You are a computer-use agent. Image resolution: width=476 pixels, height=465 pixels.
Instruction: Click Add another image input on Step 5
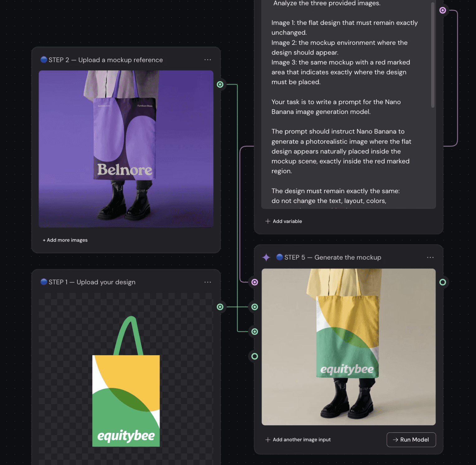[302, 439]
